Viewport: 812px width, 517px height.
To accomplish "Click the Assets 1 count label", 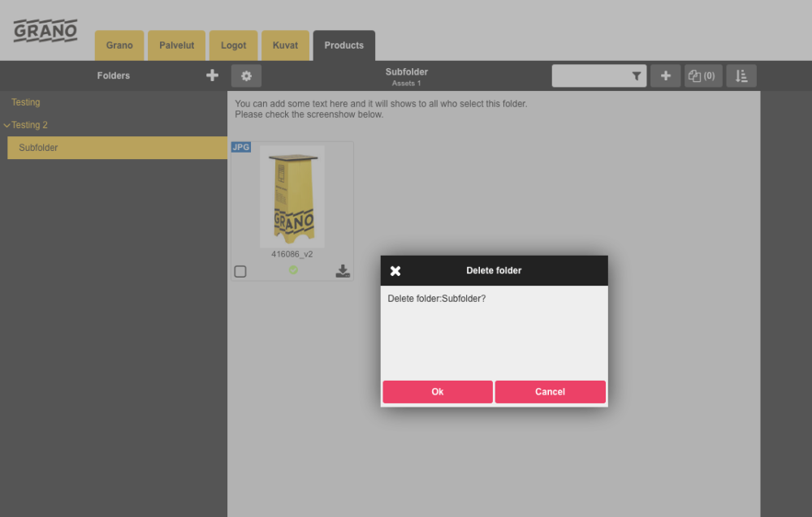I will point(407,84).
